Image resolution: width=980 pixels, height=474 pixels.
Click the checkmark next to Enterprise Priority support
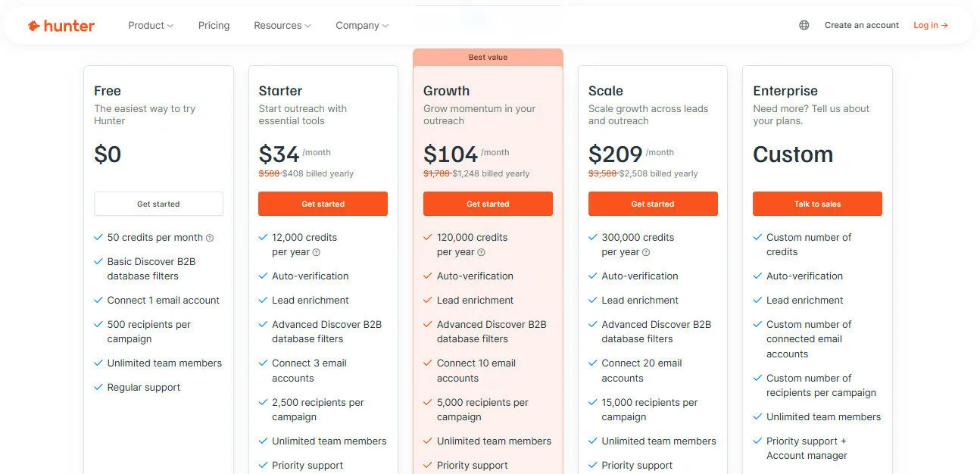(x=757, y=440)
